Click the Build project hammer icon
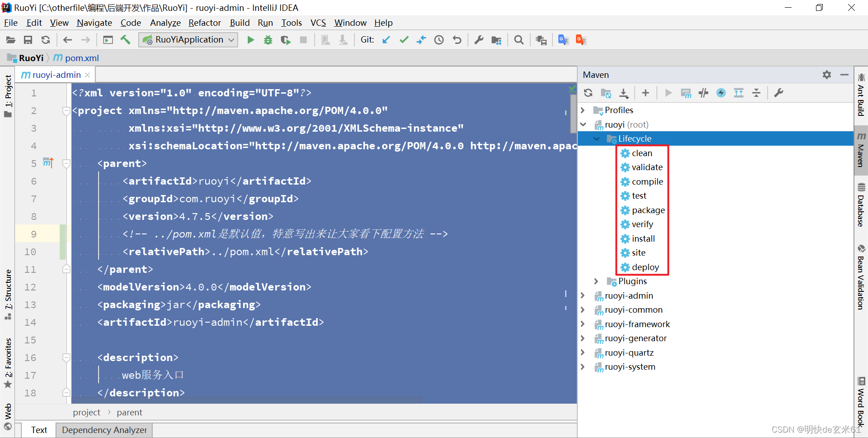This screenshot has width=868, height=438. pos(125,40)
